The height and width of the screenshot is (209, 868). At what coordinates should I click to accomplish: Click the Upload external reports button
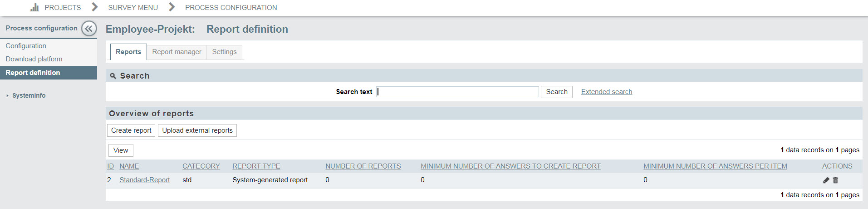197,130
